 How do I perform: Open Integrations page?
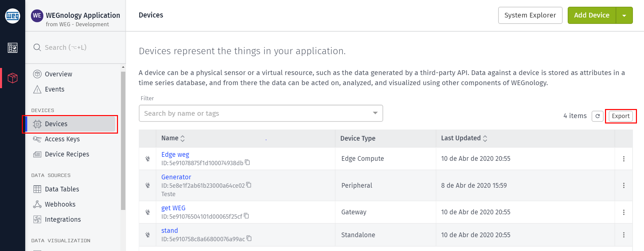63,219
